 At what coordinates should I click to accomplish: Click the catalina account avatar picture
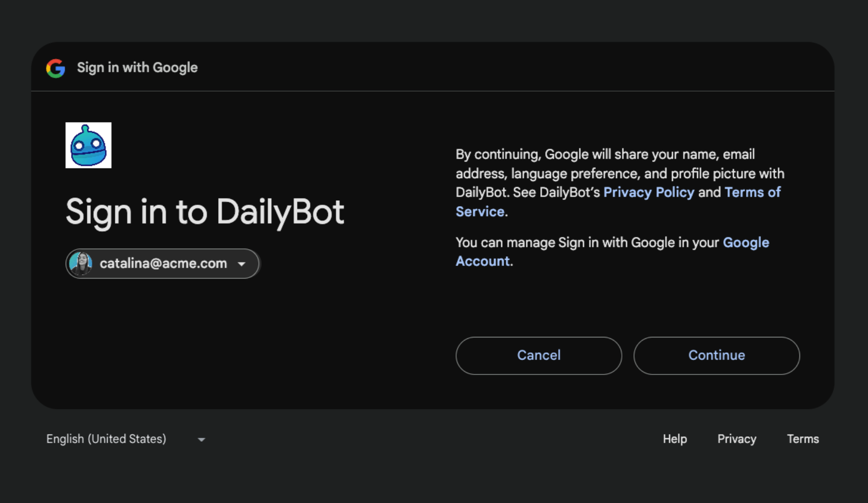click(81, 264)
